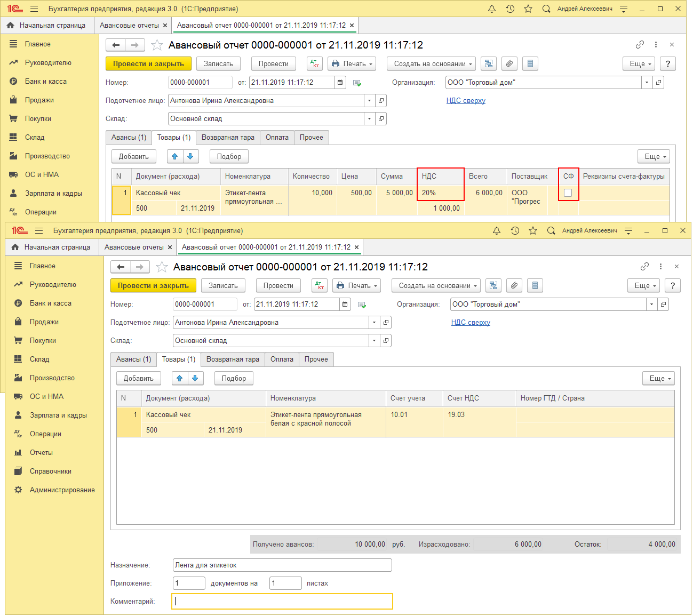Go forward with right arrow in front window
The height and width of the screenshot is (616, 693).
coord(140,267)
